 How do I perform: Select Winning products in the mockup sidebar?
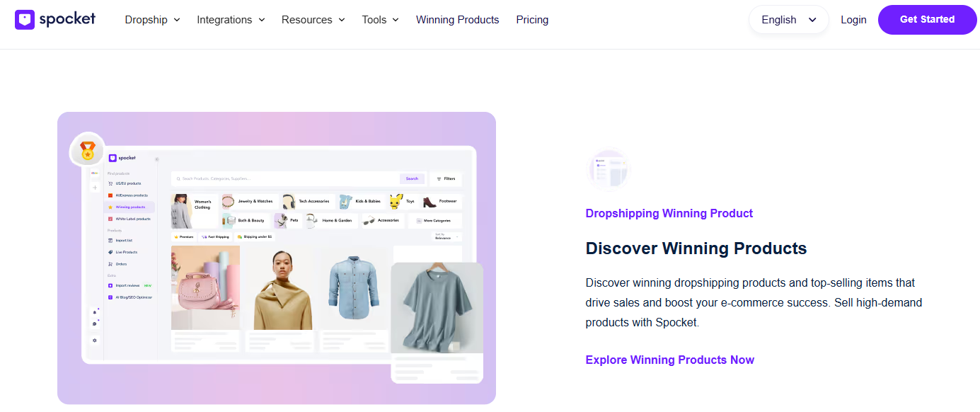129,207
